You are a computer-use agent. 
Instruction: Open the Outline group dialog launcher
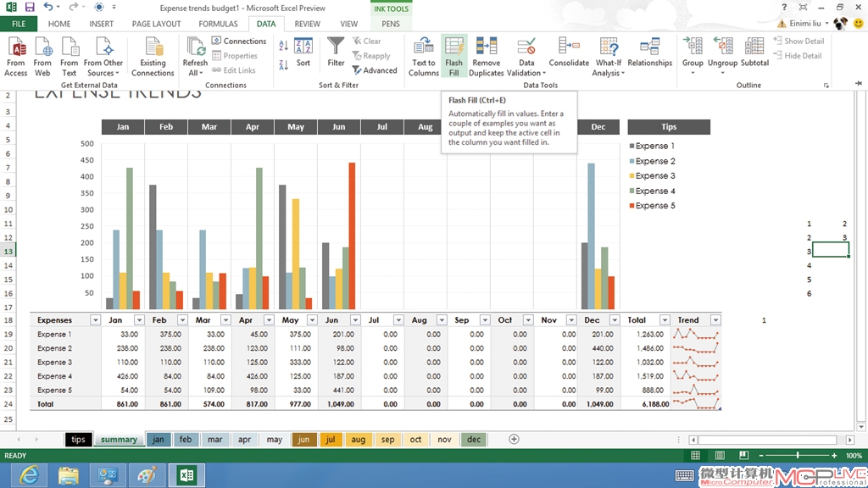[826, 86]
